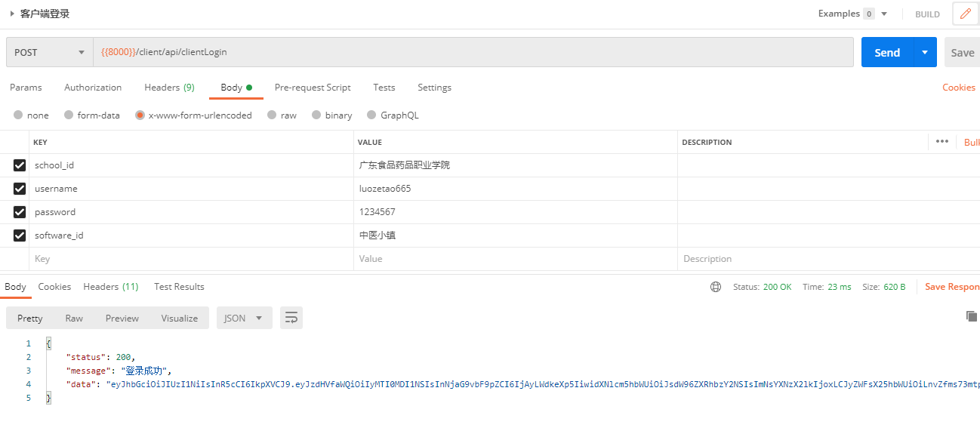Click the globe network icon
The height and width of the screenshot is (434, 980).
(x=716, y=287)
